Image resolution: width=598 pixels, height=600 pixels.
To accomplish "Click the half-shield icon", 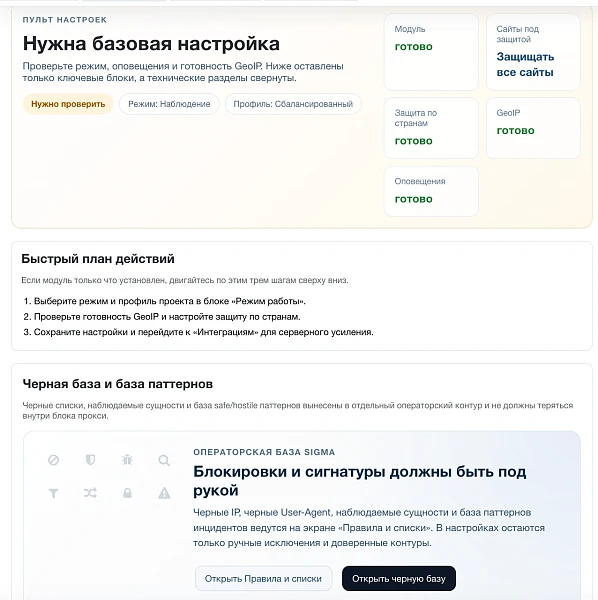I will point(90,460).
